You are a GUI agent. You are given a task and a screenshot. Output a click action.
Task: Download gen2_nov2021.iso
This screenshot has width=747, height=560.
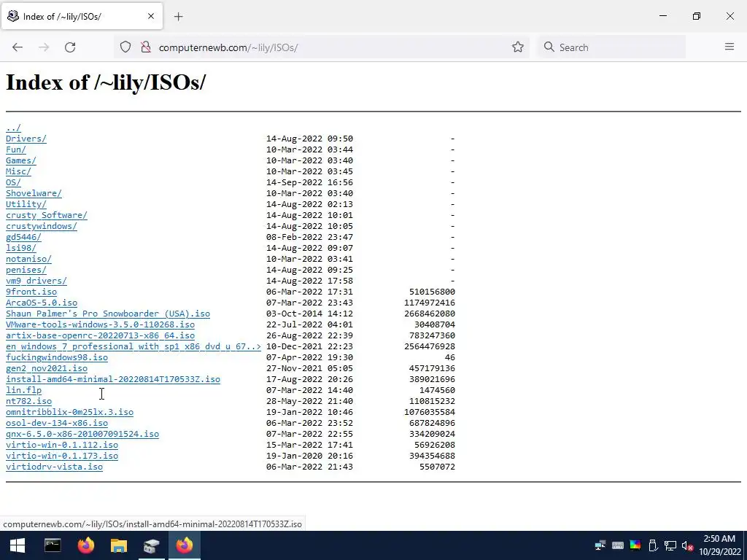coord(47,368)
